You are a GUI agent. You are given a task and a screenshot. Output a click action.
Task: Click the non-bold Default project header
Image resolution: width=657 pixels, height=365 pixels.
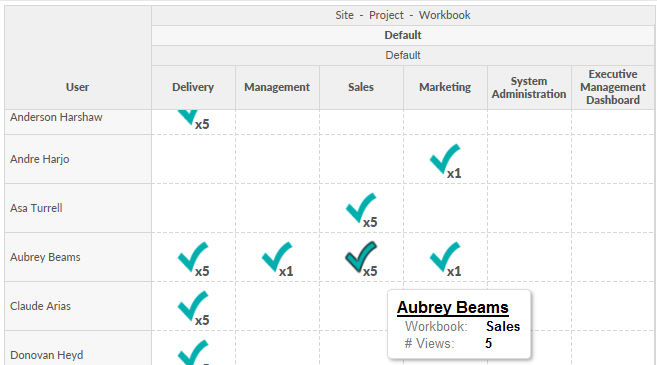pyautogui.click(x=403, y=55)
